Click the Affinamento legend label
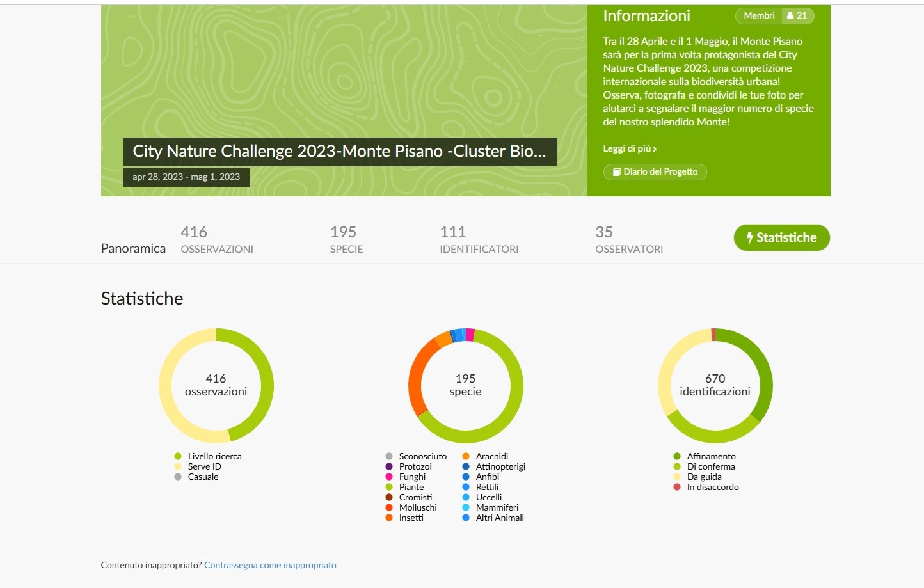 [x=712, y=456]
